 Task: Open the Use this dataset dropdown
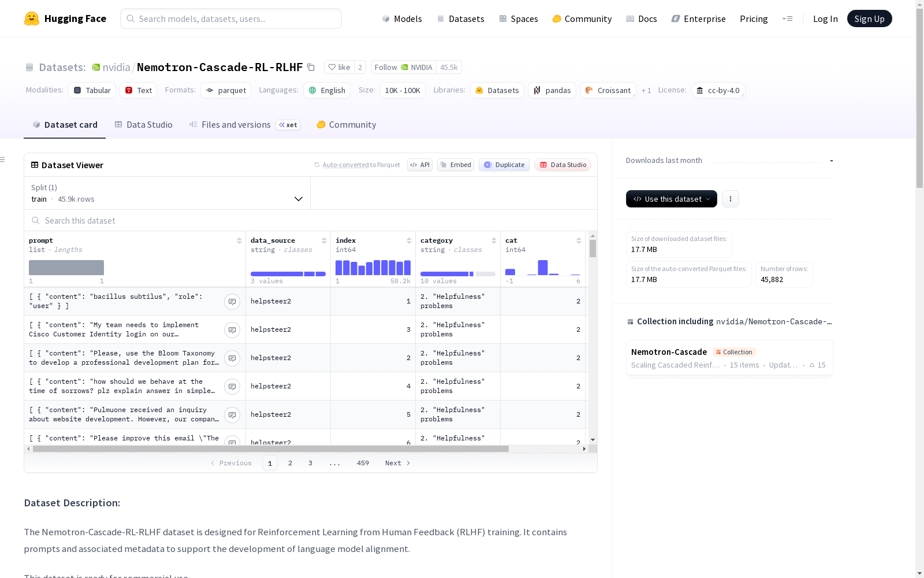pos(672,199)
